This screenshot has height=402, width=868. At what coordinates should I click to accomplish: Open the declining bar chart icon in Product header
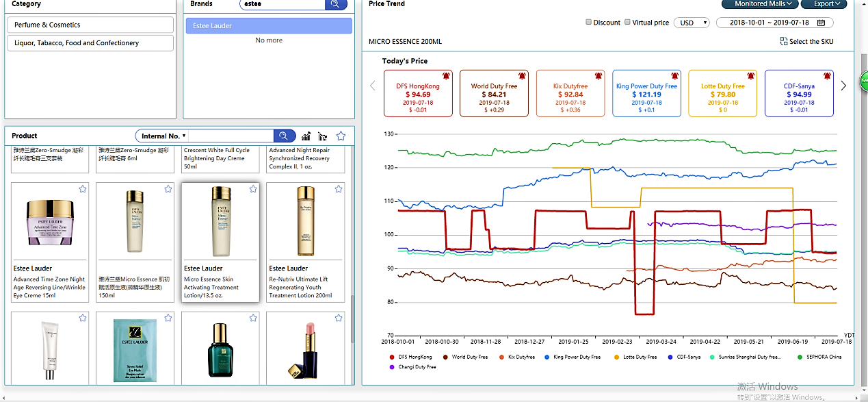click(323, 136)
